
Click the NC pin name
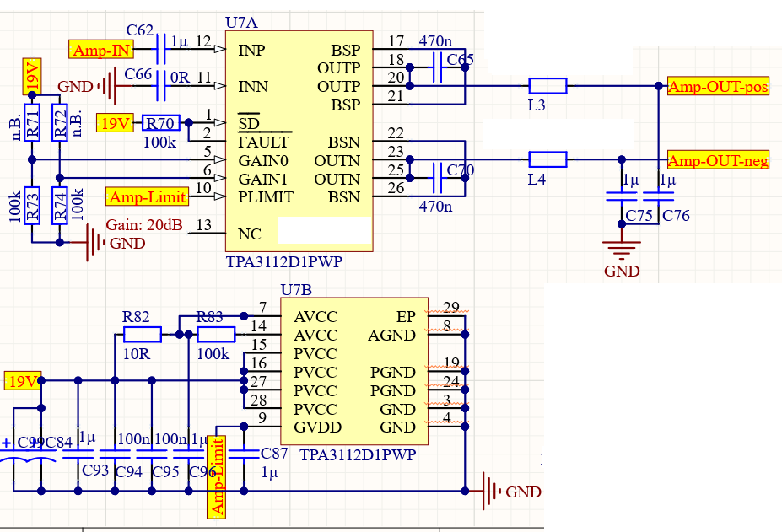click(250, 234)
